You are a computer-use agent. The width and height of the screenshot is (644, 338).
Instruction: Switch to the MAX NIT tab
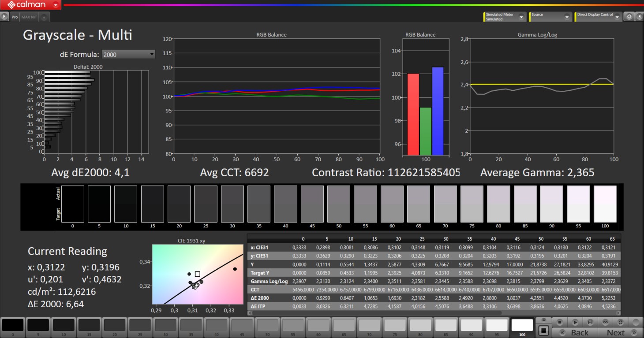pos(30,17)
